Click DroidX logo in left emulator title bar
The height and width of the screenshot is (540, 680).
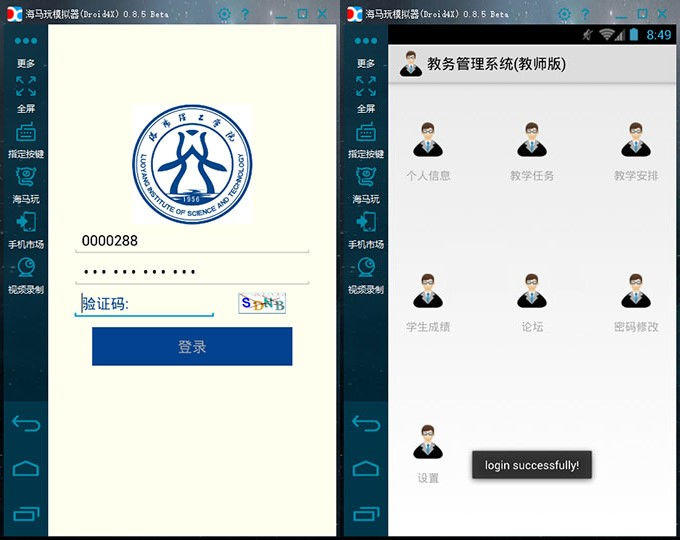(14, 14)
